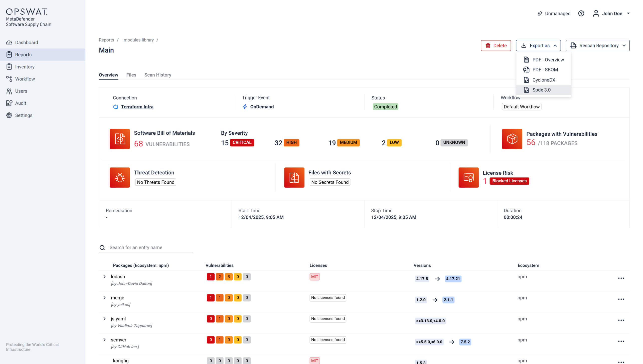Expand the lodash package row
The image size is (643, 364).
(x=104, y=277)
